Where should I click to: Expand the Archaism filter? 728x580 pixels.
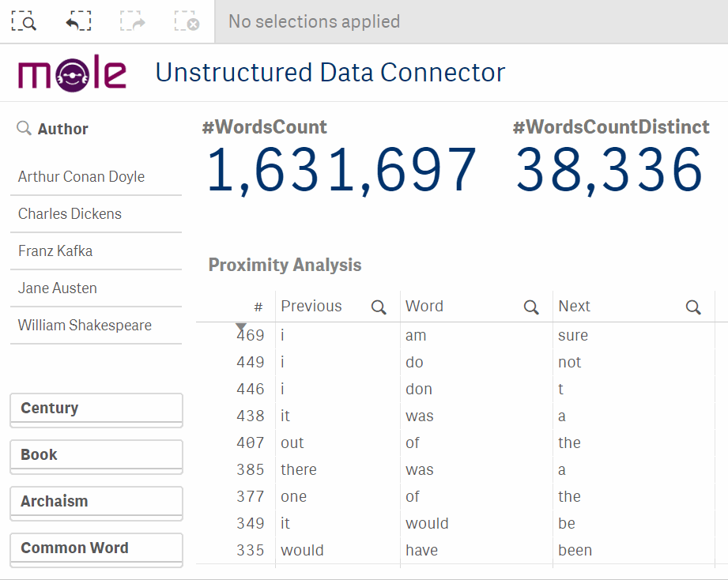pos(96,503)
